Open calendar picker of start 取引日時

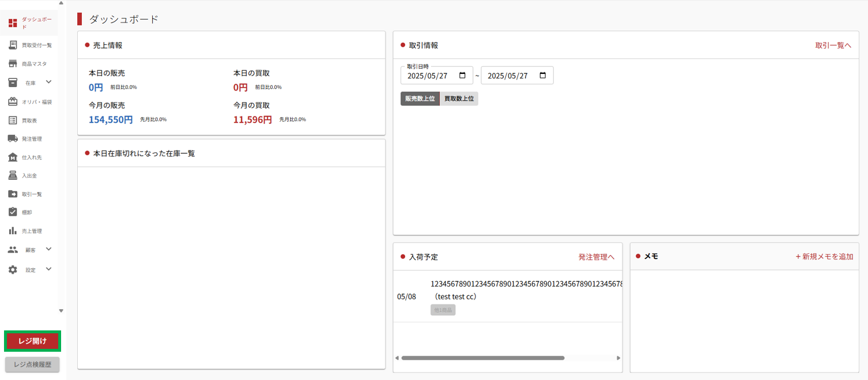click(x=462, y=76)
